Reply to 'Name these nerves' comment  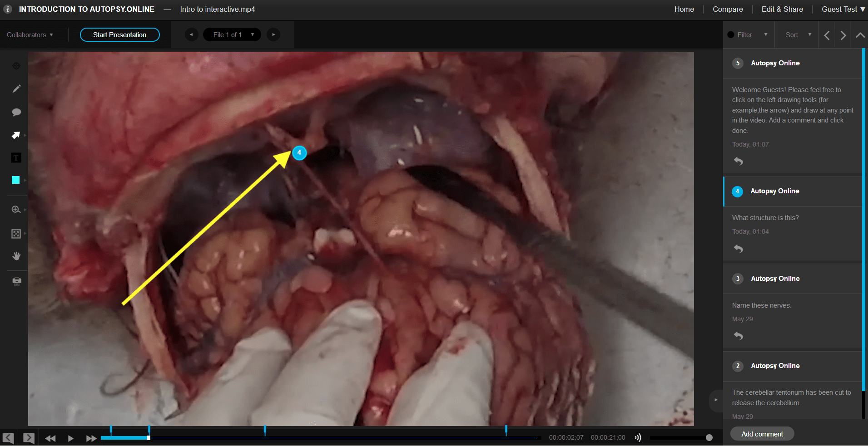point(739,336)
